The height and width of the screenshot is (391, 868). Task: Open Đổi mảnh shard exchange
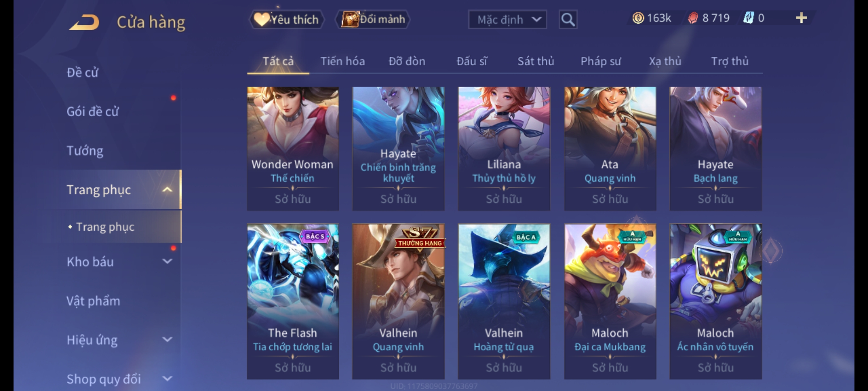pos(373,19)
